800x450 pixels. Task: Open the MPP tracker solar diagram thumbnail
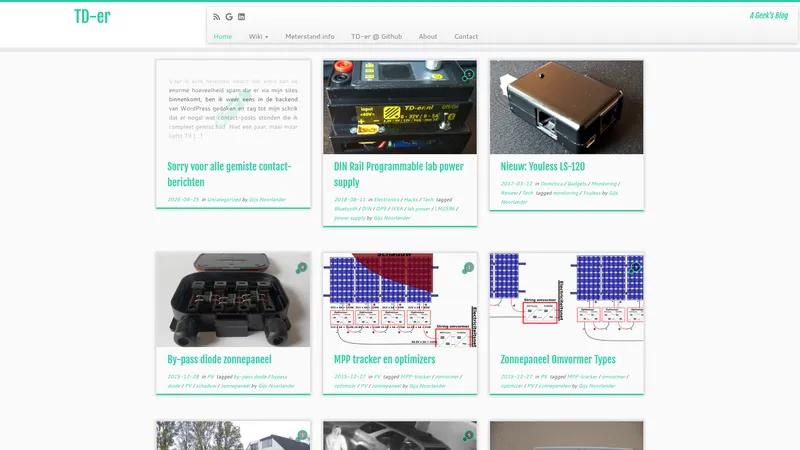(x=399, y=300)
